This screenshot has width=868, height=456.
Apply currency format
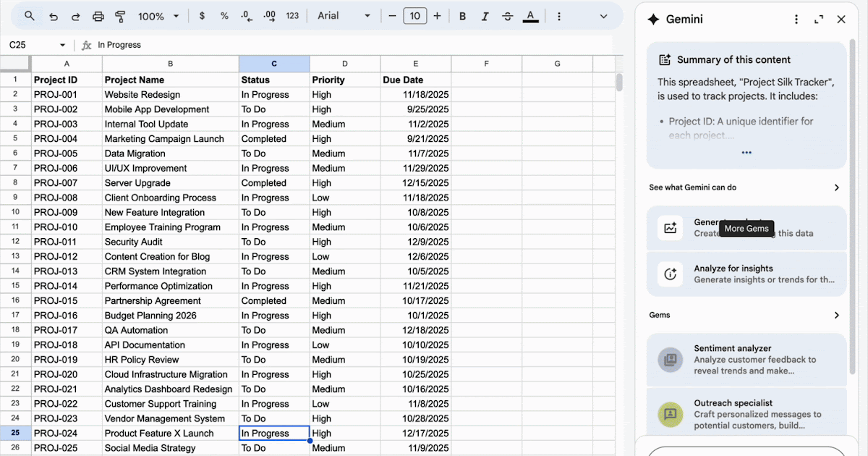pos(202,14)
